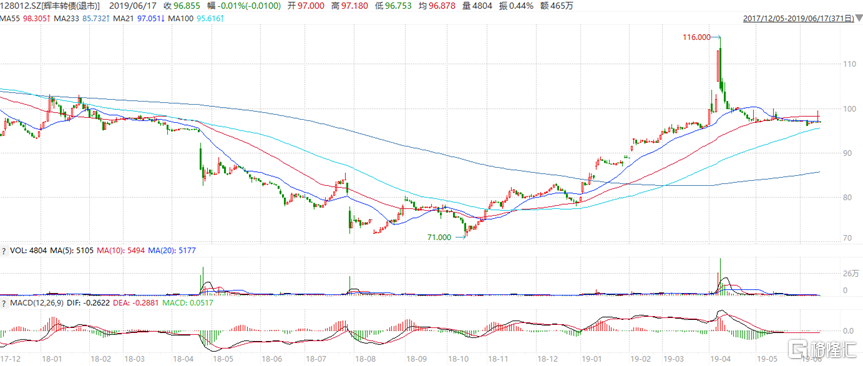Image resolution: width=863 pixels, height=366 pixels.
Task: Select the MA21 97.051 indicator label
Action: coord(140,18)
